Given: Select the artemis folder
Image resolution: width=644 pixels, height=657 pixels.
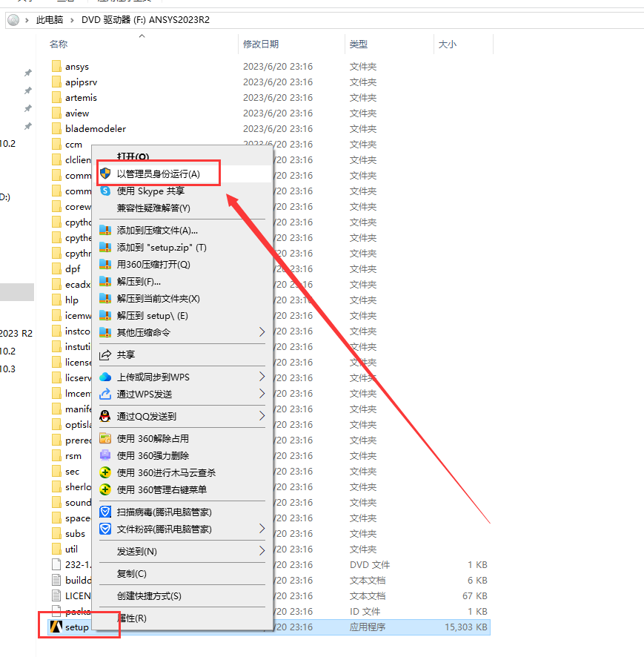Looking at the screenshot, I should pyautogui.click(x=81, y=98).
